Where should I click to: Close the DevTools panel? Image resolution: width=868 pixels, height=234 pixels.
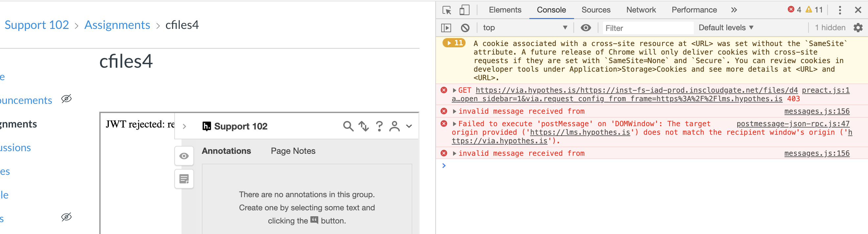858,10
